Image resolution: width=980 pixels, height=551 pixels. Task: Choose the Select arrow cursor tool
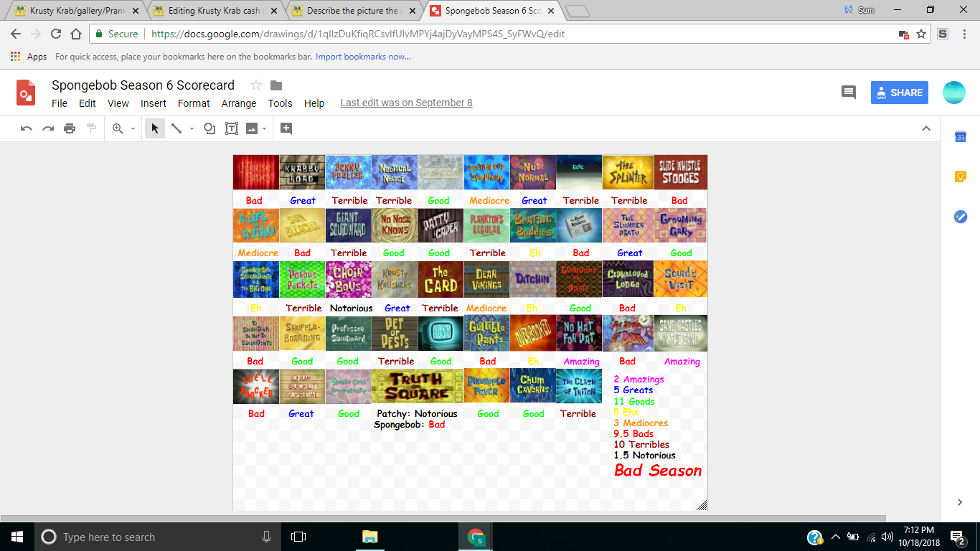pyautogui.click(x=154, y=128)
